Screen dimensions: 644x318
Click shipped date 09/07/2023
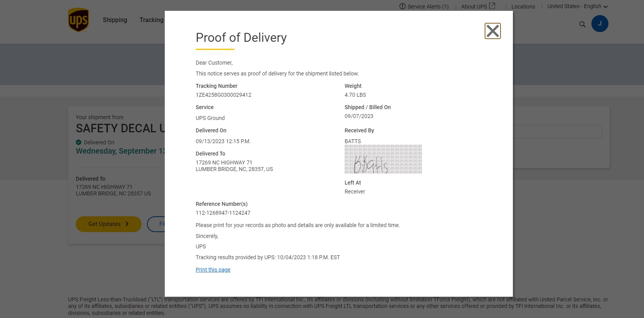(x=359, y=116)
